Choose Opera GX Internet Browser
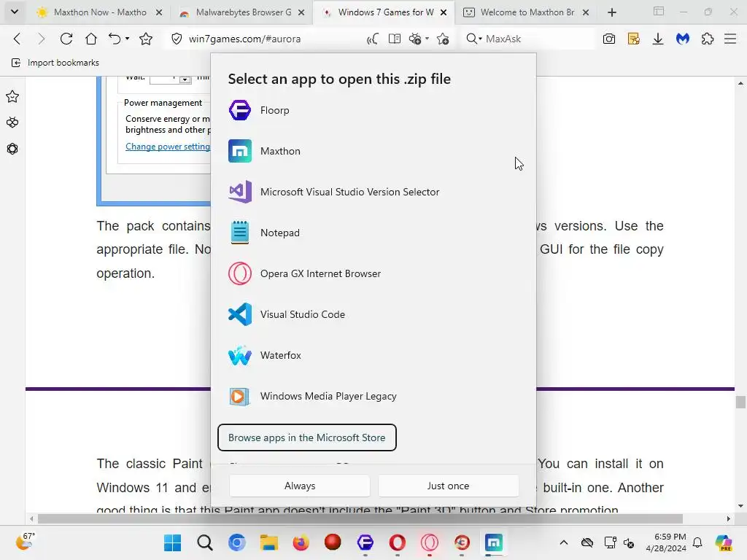This screenshot has height=560, width=747. pyautogui.click(x=373, y=274)
